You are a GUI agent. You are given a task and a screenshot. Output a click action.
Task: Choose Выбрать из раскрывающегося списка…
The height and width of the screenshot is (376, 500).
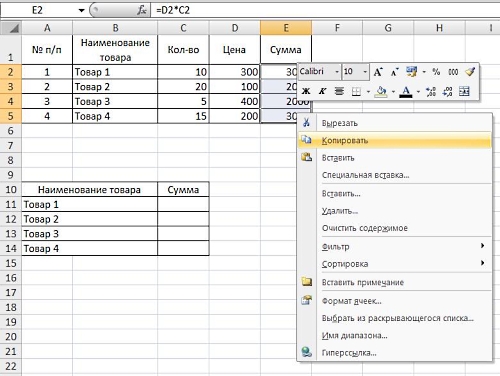coord(395,318)
